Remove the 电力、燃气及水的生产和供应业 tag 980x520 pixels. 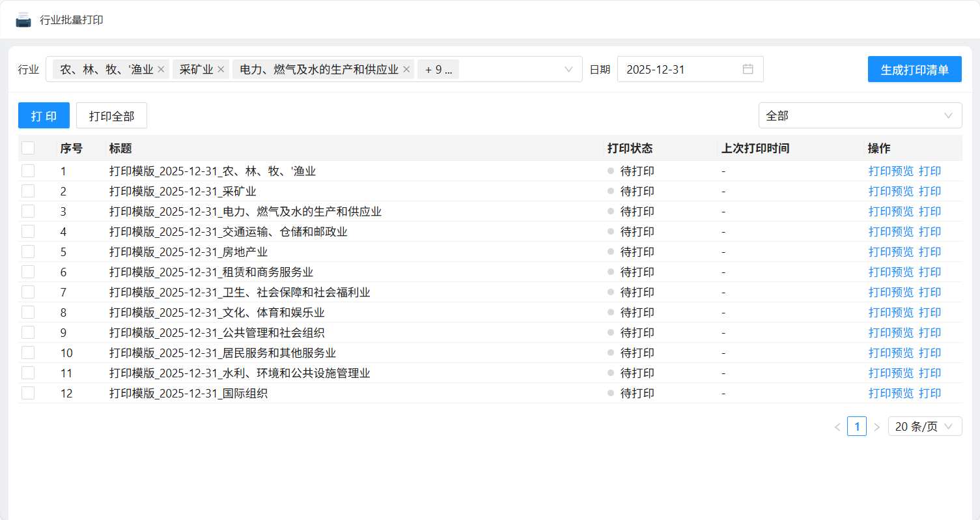406,70
